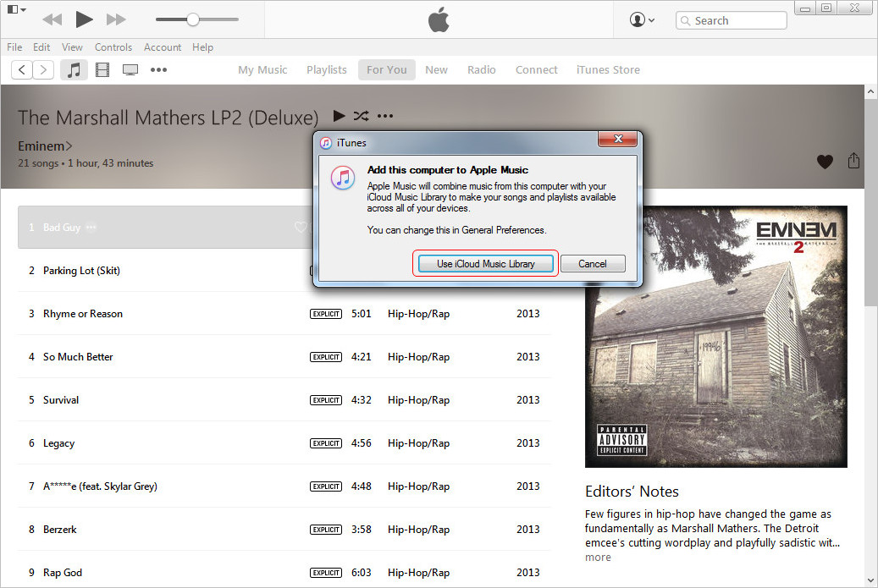Adjust the volume slider knob
The image size is (878, 588).
(193, 19)
